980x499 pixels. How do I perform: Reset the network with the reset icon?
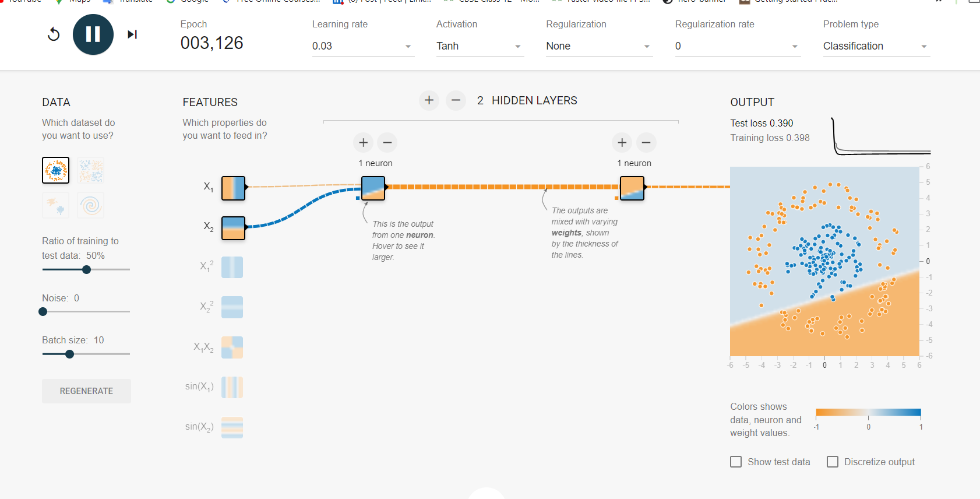pos(54,34)
